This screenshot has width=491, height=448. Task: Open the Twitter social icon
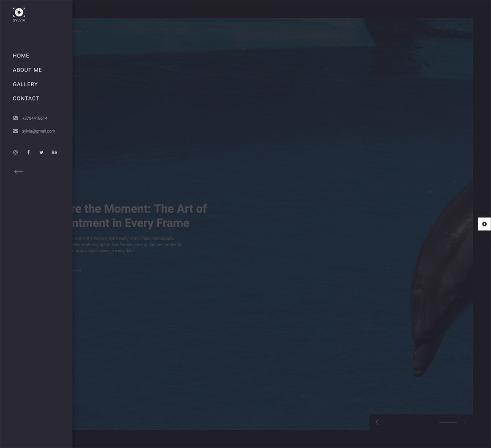(x=42, y=152)
